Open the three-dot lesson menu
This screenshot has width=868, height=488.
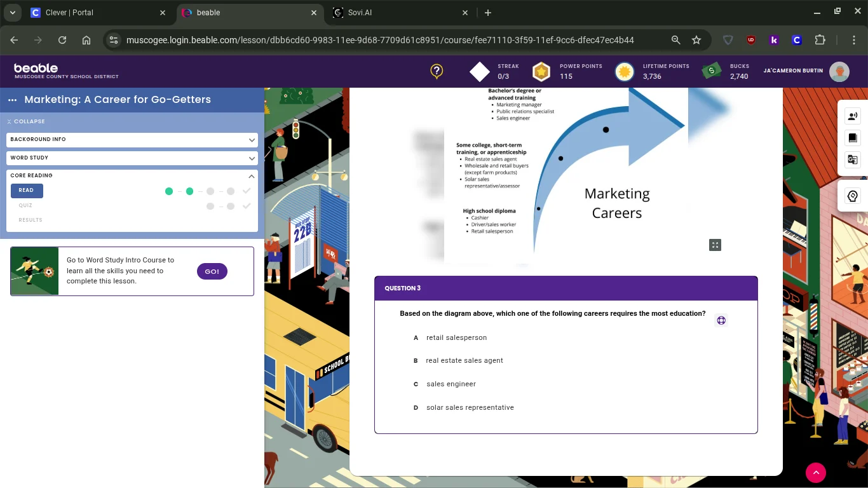(x=12, y=100)
